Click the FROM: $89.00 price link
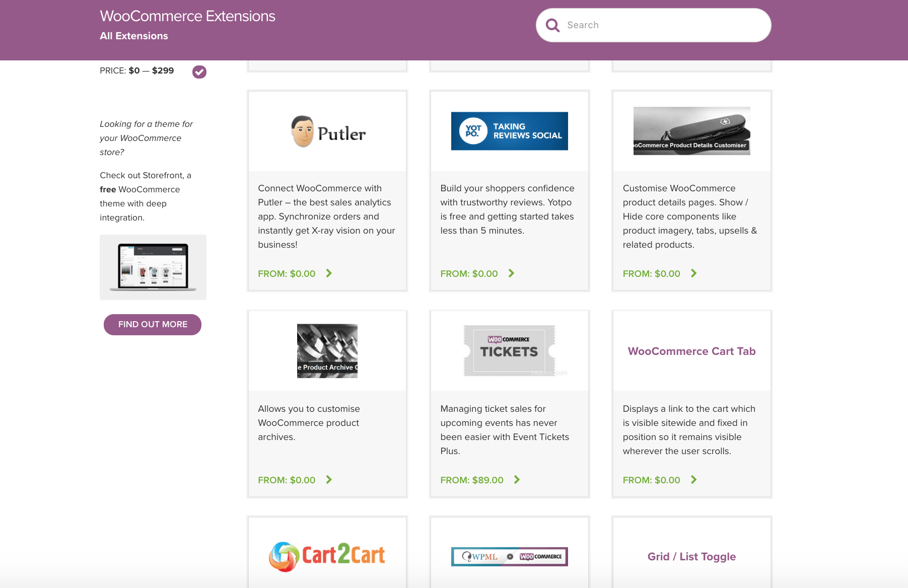Viewport: 908px width, 588px height. [x=472, y=480]
